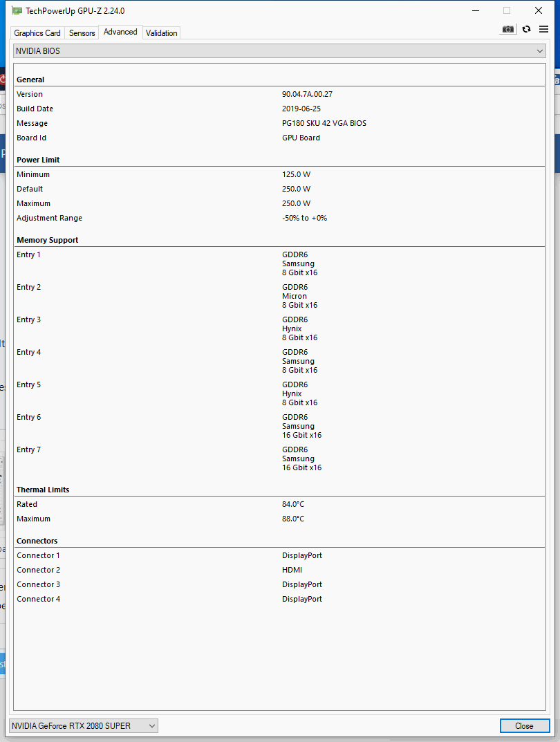The height and width of the screenshot is (742, 560).
Task: Click the Build Date value 2019-06-25
Action: coord(301,109)
